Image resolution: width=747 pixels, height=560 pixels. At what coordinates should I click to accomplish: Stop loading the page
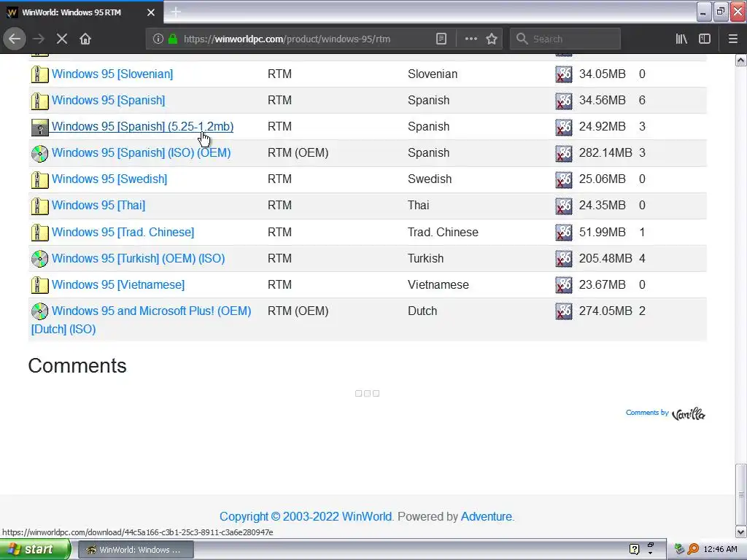pos(61,39)
